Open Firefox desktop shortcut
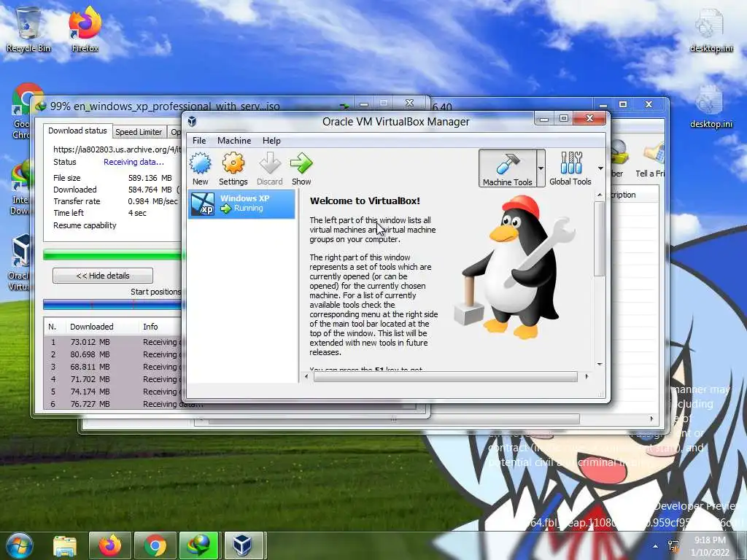Image resolution: width=747 pixels, height=560 pixels. (x=85, y=29)
